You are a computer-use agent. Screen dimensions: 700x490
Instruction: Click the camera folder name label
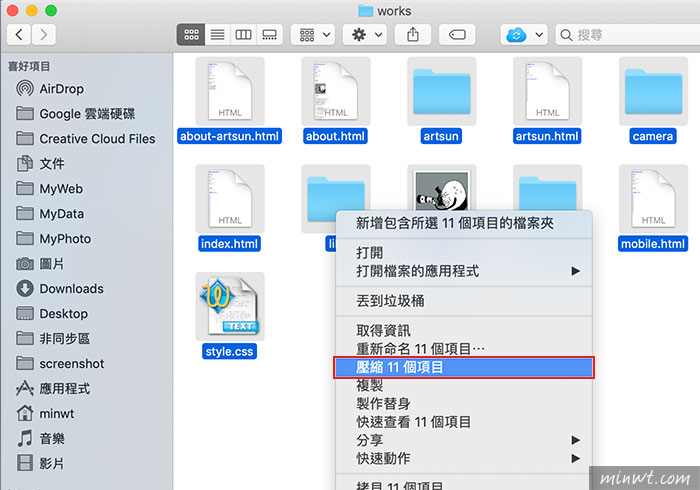tap(653, 136)
